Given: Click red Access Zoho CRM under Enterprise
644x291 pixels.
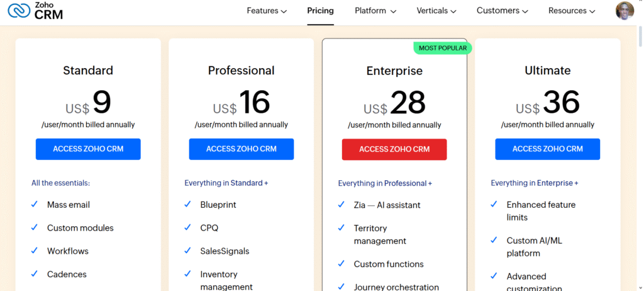Looking at the screenshot, I should 394,149.
